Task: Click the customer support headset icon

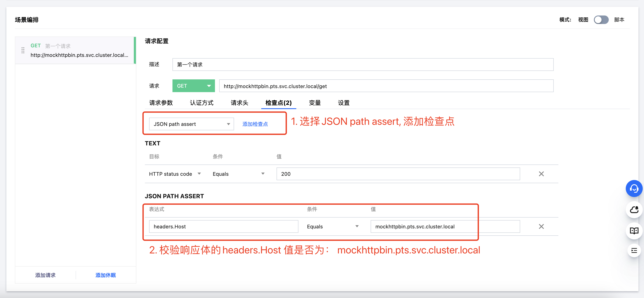Action: 634,189
